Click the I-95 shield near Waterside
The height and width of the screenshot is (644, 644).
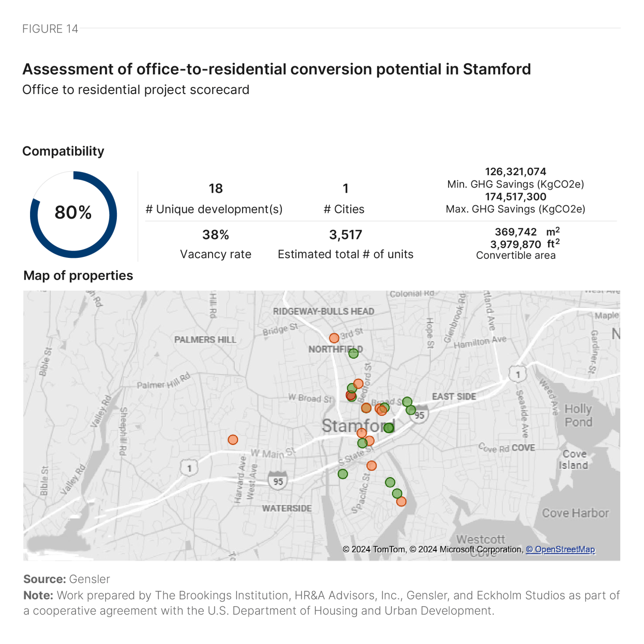[x=278, y=481]
